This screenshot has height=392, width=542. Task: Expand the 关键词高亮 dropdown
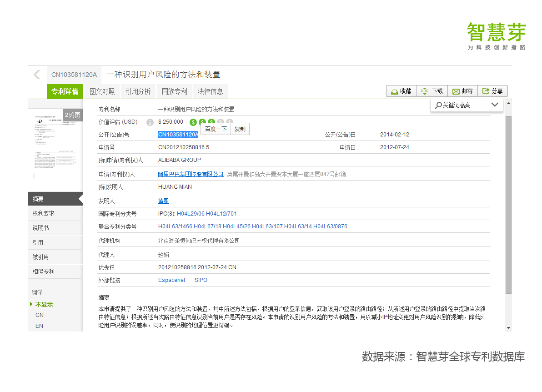[x=495, y=105]
